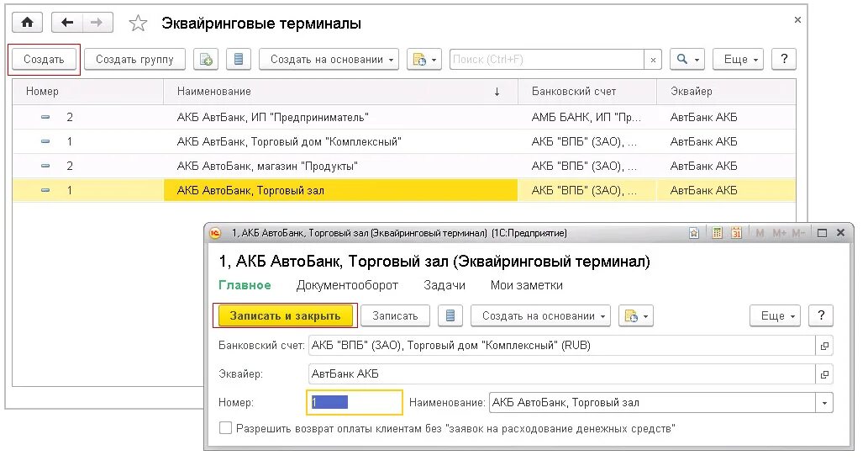Screen dimensions: 868x466
Task: Click the M+ memory button
Action: [779, 233]
